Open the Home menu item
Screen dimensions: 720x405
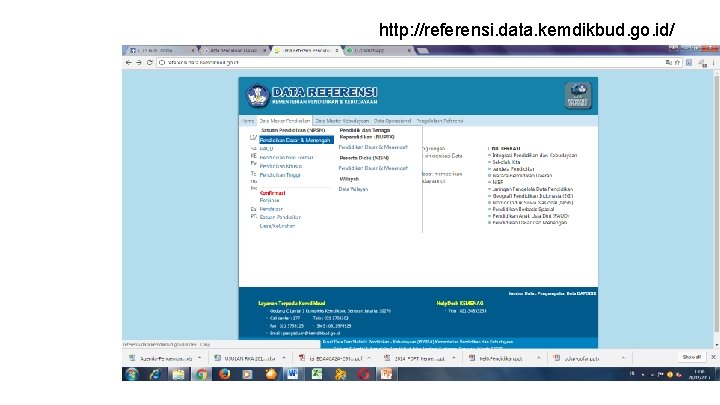pyautogui.click(x=248, y=121)
